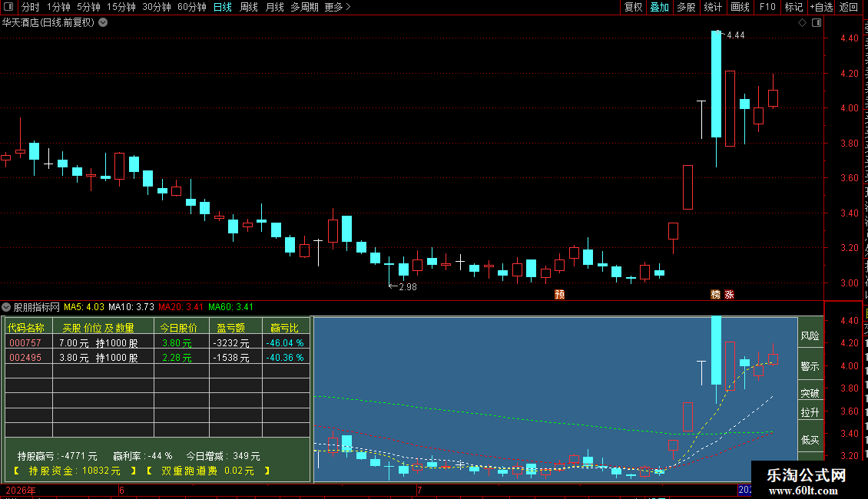Click the MA60: 3.41 indicator label
The width and height of the screenshot is (868, 499).
(x=230, y=307)
